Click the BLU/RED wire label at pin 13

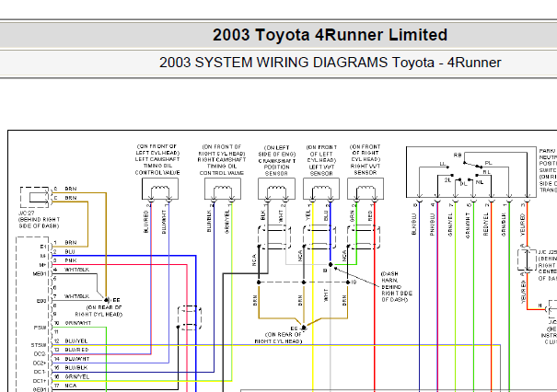click(x=76, y=350)
